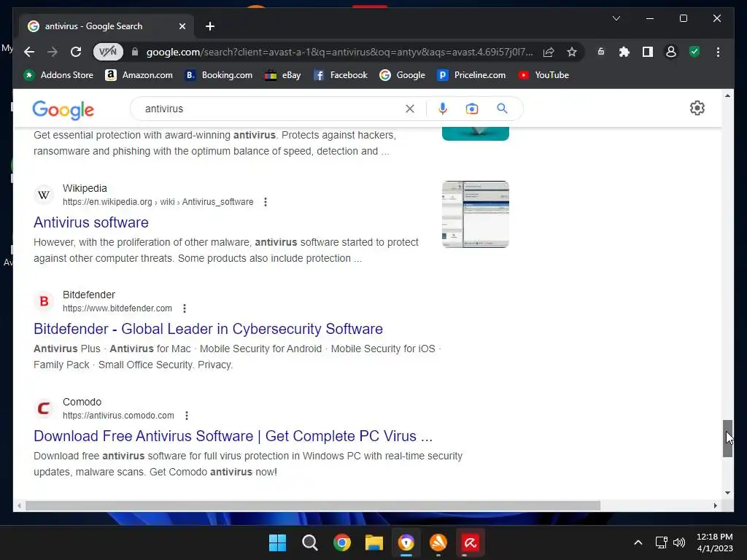This screenshot has height=560, width=747.
Task: Open more options for Comodo result
Action: pyautogui.click(x=187, y=416)
